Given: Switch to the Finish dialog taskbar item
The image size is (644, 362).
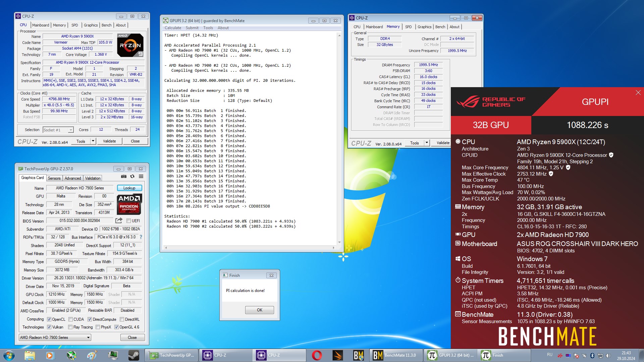Looking at the screenshot, I should 504,355.
